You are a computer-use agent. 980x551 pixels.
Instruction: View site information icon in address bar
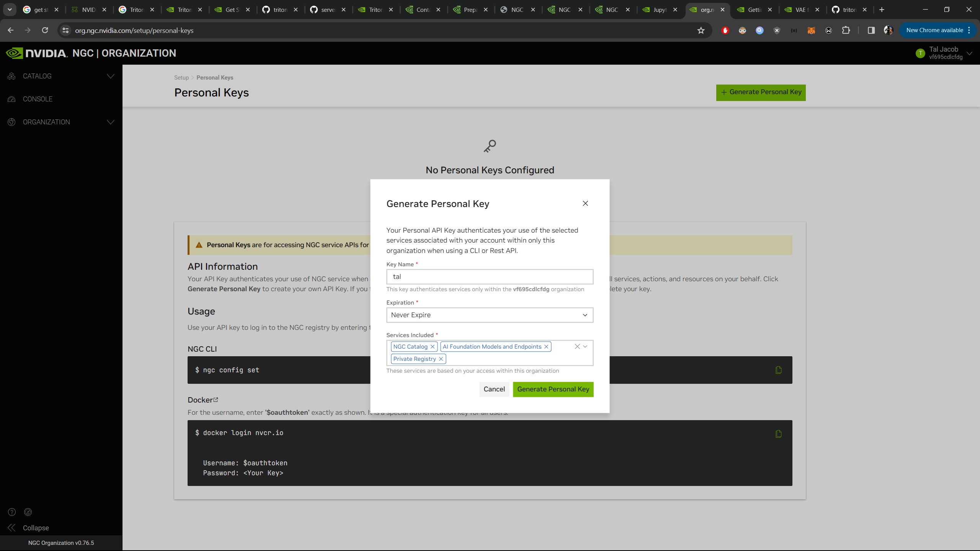[65, 30]
